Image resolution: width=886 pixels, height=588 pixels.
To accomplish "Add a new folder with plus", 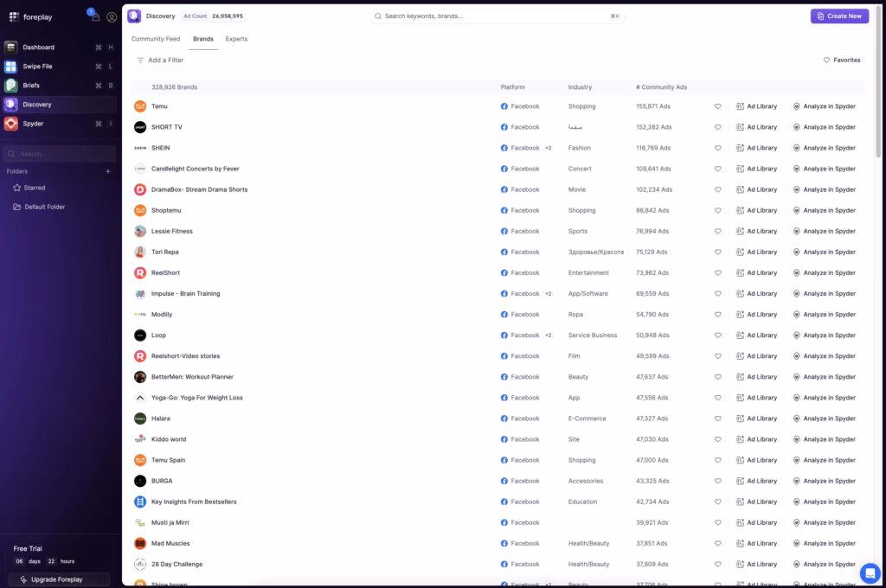I will pyautogui.click(x=108, y=171).
